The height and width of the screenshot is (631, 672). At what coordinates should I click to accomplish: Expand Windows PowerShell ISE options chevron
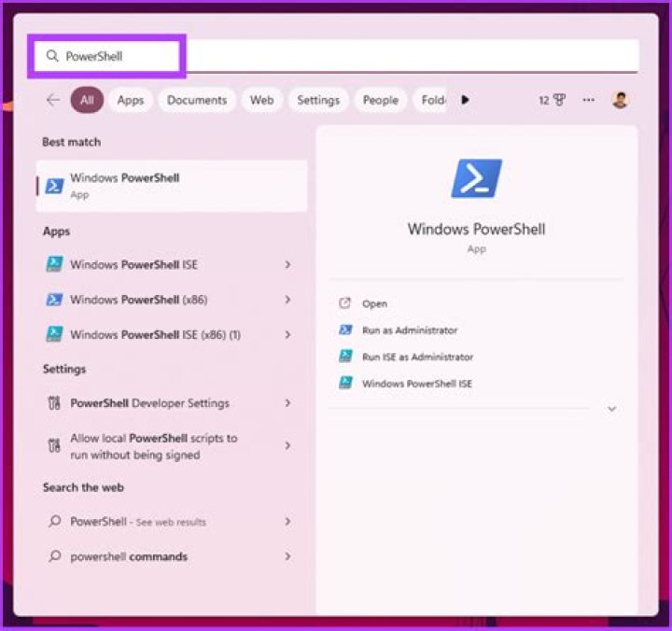point(287,265)
